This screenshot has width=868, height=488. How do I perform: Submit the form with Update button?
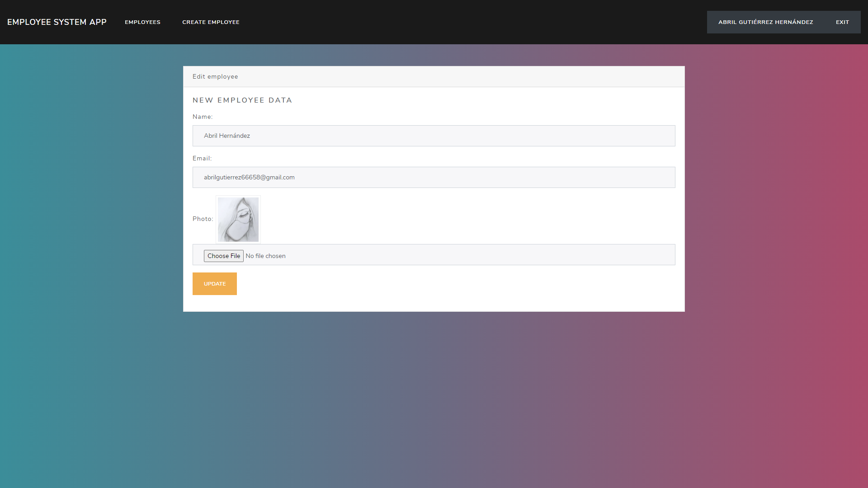(215, 284)
